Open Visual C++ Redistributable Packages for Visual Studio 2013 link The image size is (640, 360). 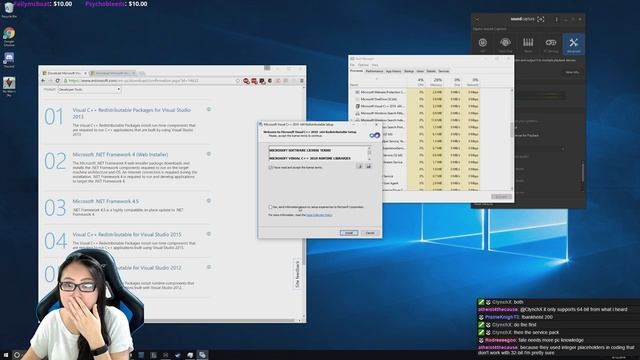131,113
